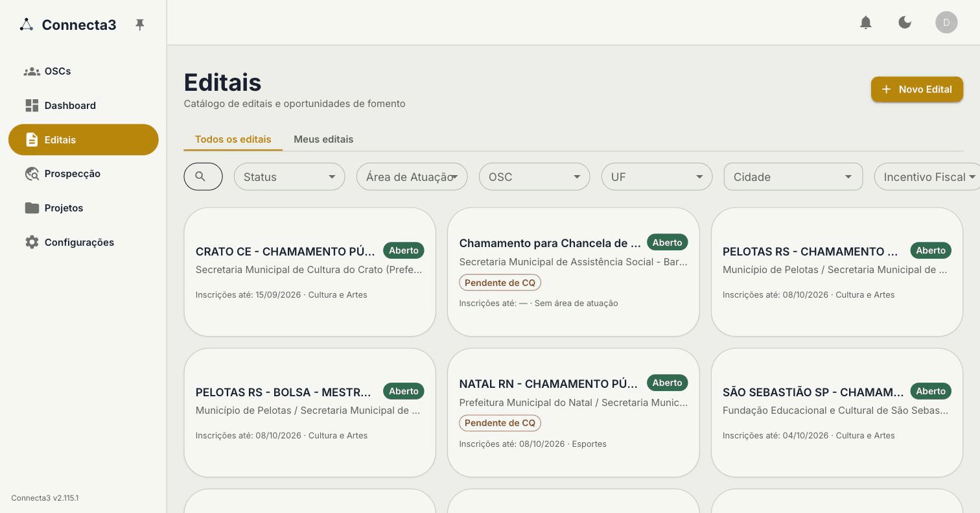Click the Connecta3 brand name
This screenshot has height=513, width=980.
[79, 25]
